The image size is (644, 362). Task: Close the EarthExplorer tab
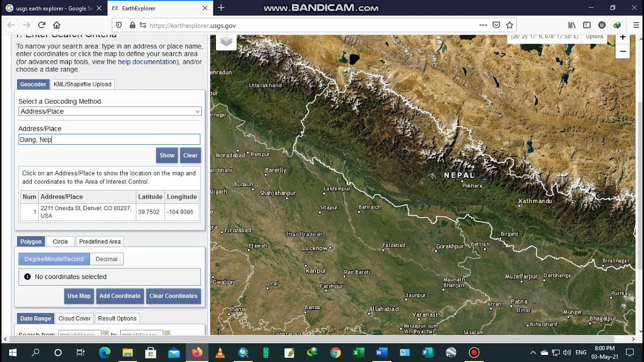click(x=205, y=8)
